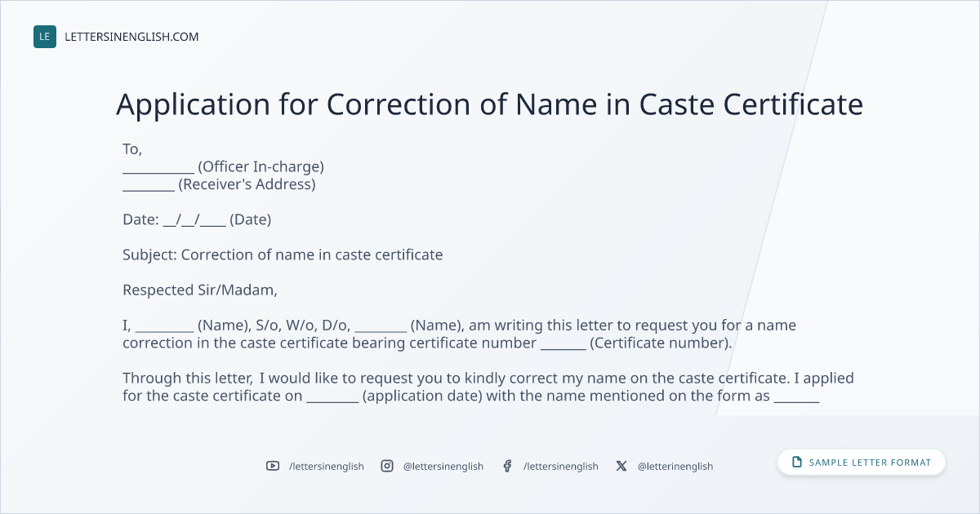Image resolution: width=980 pixels, height=514 pixels.
Task: Click the Certificate number blank line
Action: pyautogui.click(x=563, y=344)
